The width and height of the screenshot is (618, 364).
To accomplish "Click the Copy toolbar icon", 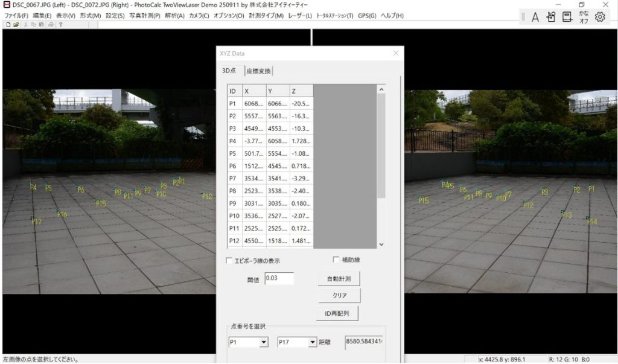I will point(34,25).
